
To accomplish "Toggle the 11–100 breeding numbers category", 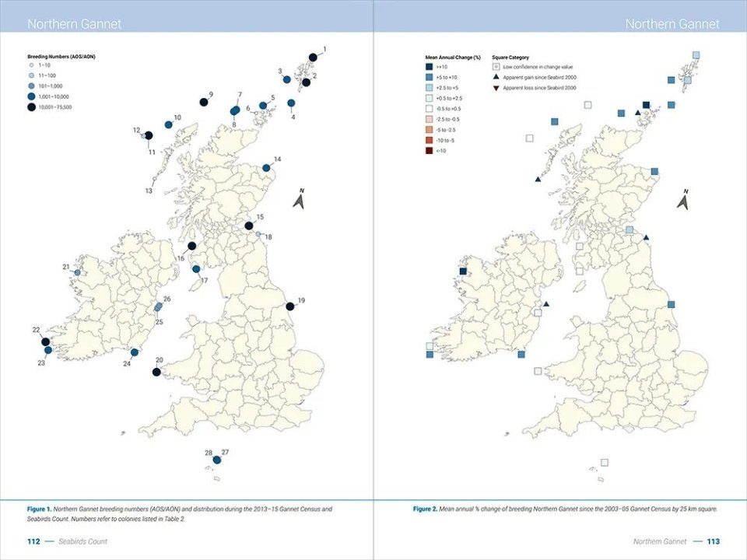I will click(x=31, y=75).
